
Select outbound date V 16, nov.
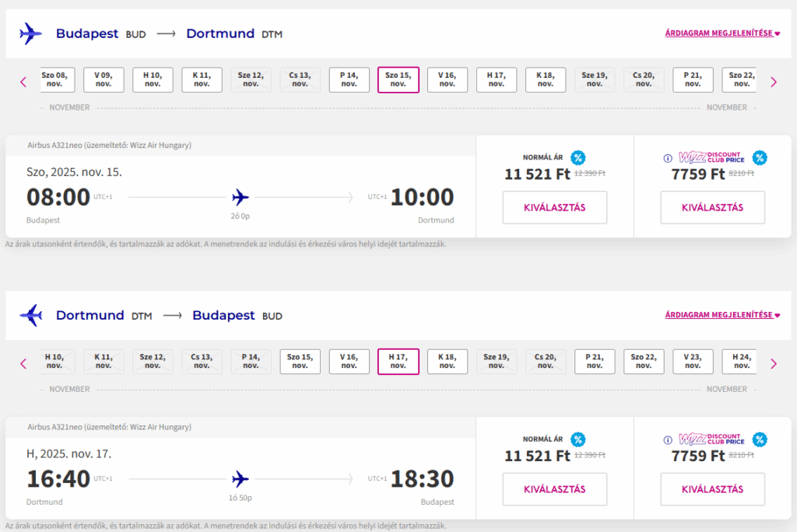click(448, 79)
